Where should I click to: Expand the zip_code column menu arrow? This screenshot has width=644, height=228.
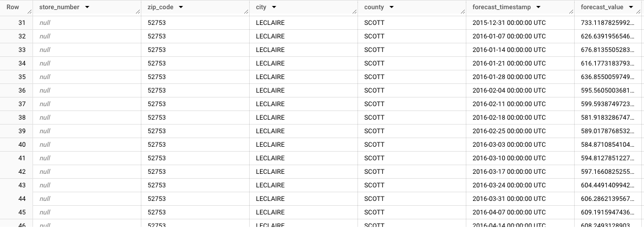click(x=180, y=8)
